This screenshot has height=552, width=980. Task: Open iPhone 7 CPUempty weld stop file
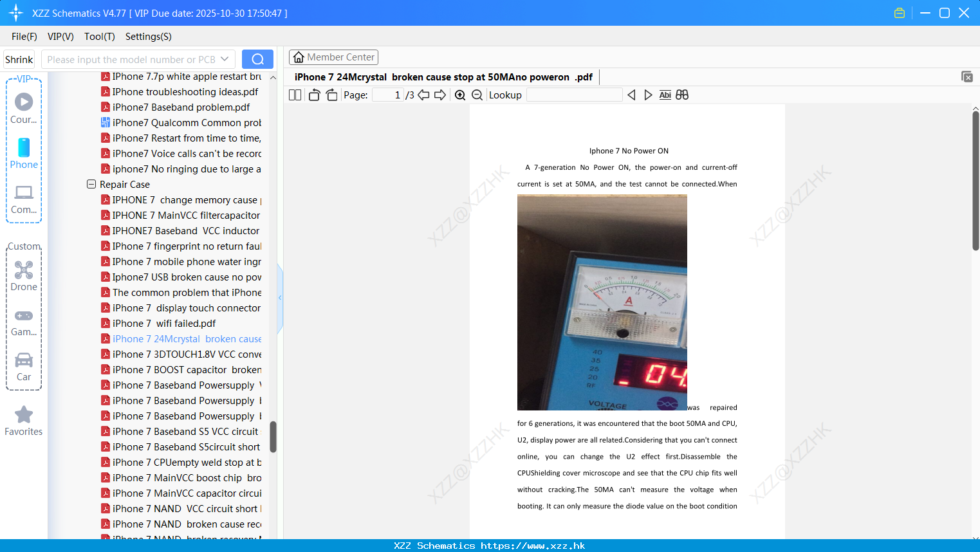pyautogui.click(x=181, y=463)
